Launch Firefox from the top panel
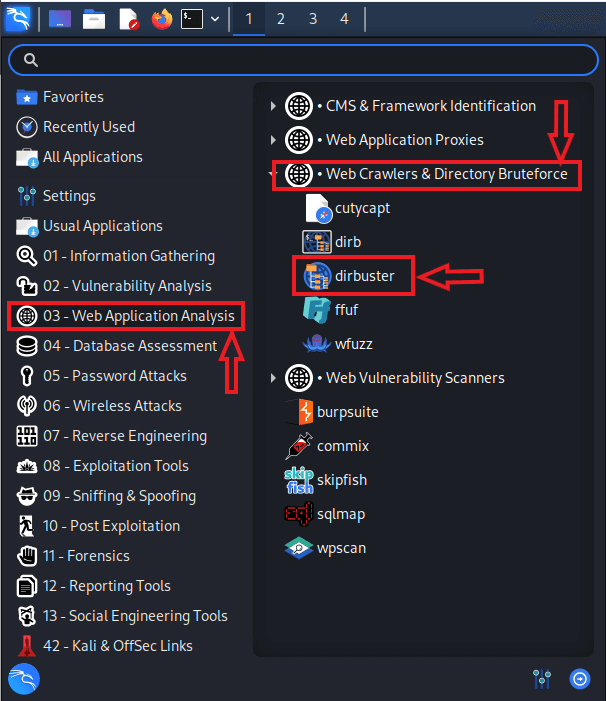 (x=162, y=19)
